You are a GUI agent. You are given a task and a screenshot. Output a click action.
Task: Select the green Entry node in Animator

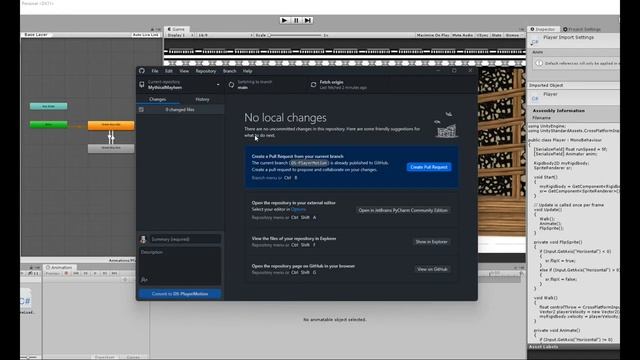click(49, 124)
